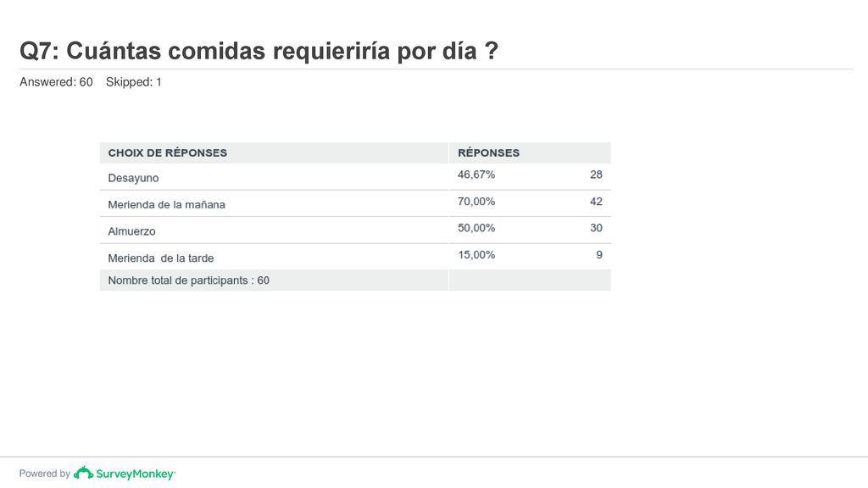Select the Merienda de la tarde row
The width and height of the screenshot is (868, 488).
(355, 257)
